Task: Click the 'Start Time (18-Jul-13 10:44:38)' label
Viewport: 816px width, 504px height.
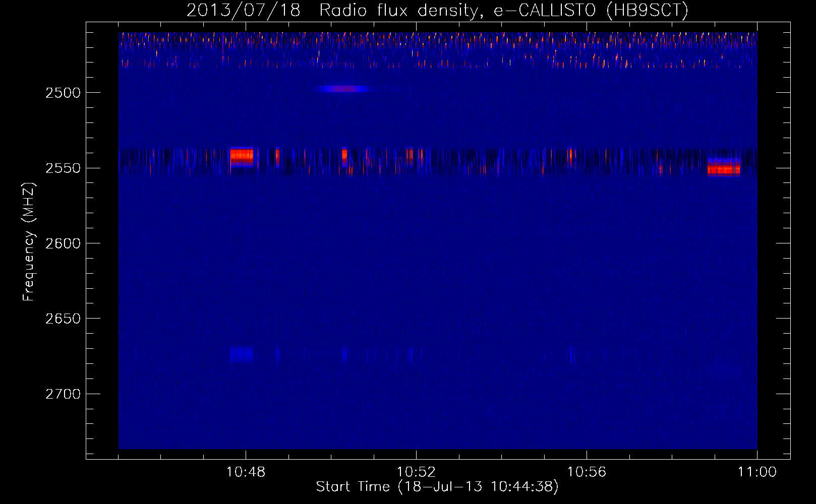Action: click(x=437, y=487)
